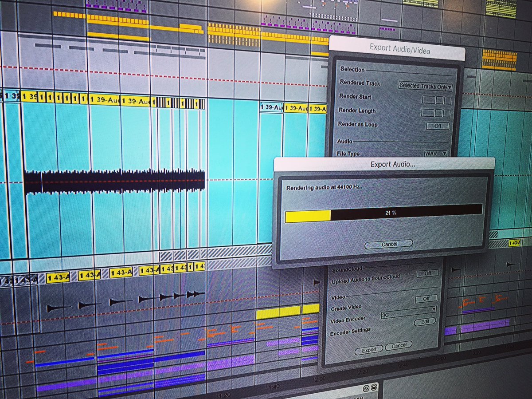Click the last Render Length sixteenths field
The height and width of the screenshot is (399, 532).
(x=447, y=114)
